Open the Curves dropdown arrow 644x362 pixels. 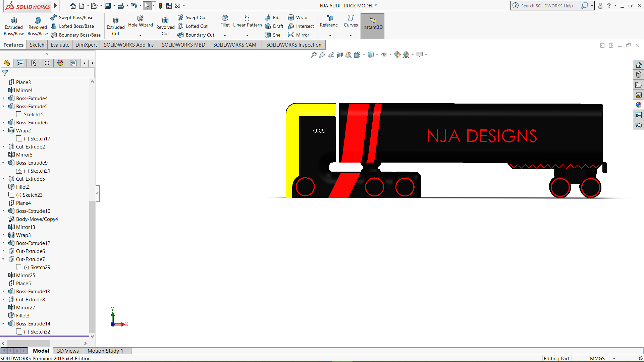tap(351, 36)
